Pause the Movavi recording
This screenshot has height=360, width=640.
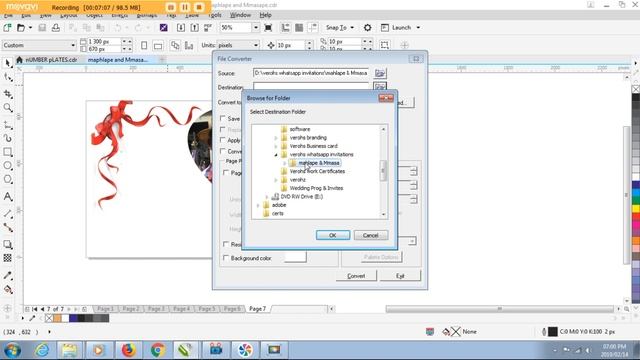[x=185, y=7]
